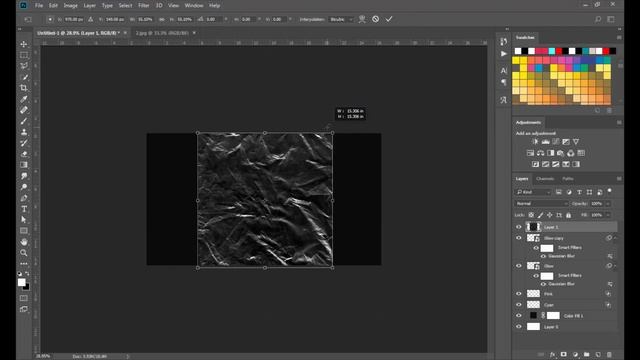The image size is (640, 360).
Task: Add a layer mask at Layers panel bottom
Action: click(564, 355)
